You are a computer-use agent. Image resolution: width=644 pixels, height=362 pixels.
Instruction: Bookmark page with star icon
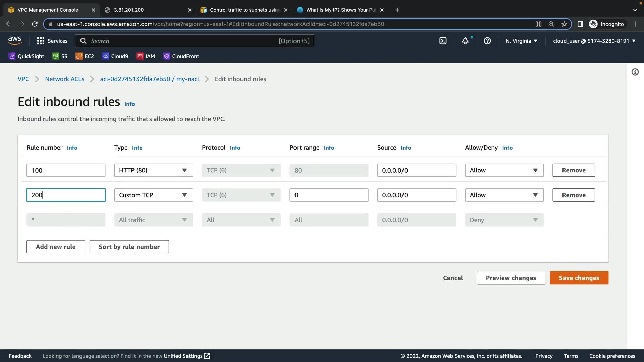[x=564, y=24]
